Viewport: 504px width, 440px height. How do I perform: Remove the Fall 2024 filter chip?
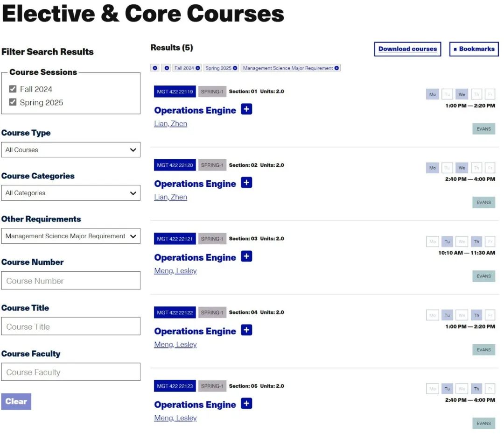(198, 68)
